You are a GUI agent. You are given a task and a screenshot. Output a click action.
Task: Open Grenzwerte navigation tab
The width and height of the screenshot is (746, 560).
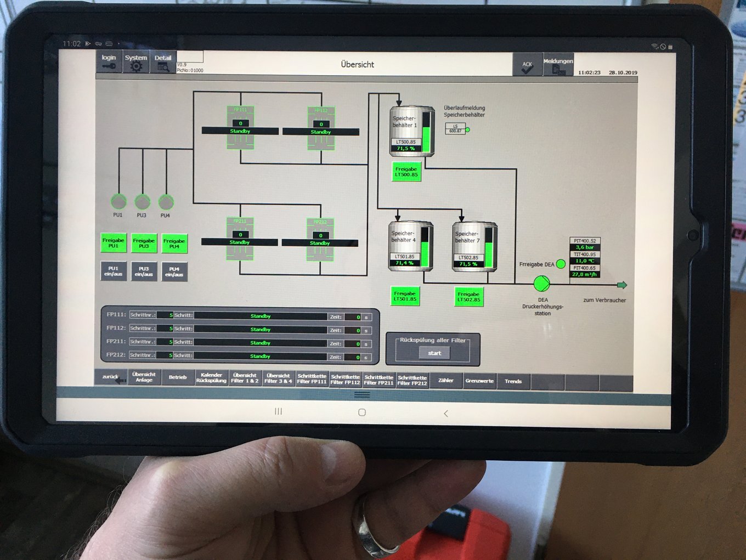tap(479, 381)
